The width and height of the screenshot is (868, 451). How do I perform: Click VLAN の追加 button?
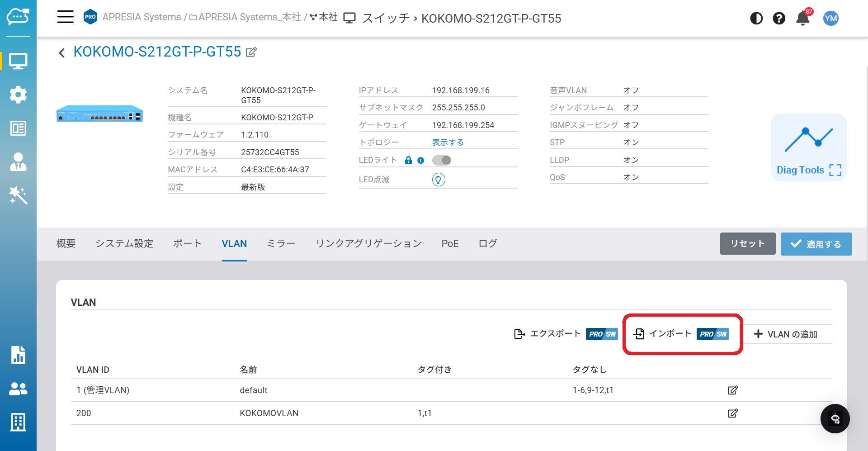pos(786,334)
